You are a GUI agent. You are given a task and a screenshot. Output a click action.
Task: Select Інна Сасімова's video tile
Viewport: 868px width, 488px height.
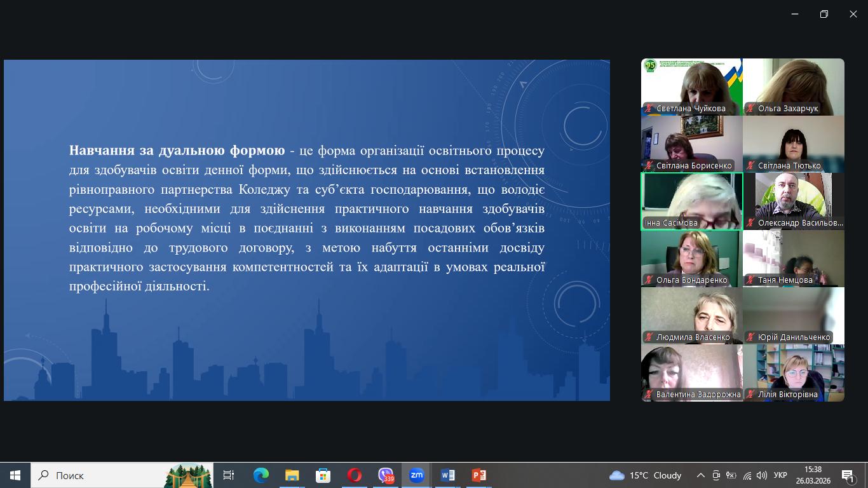pos(691,201)
